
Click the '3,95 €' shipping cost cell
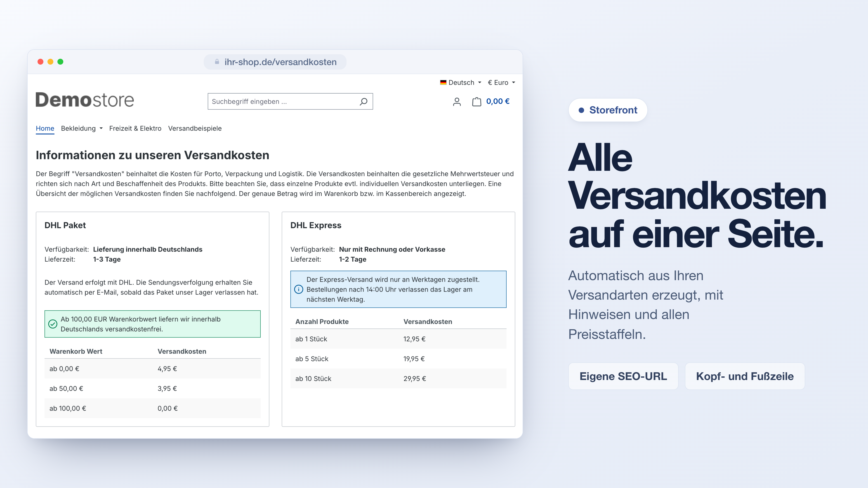coord(167,389)
